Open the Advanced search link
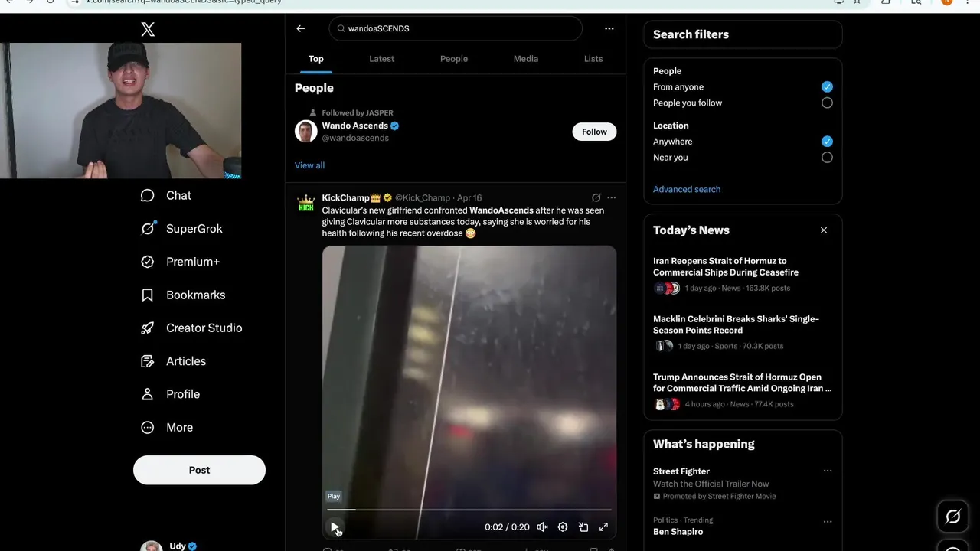 coord(687,189)
